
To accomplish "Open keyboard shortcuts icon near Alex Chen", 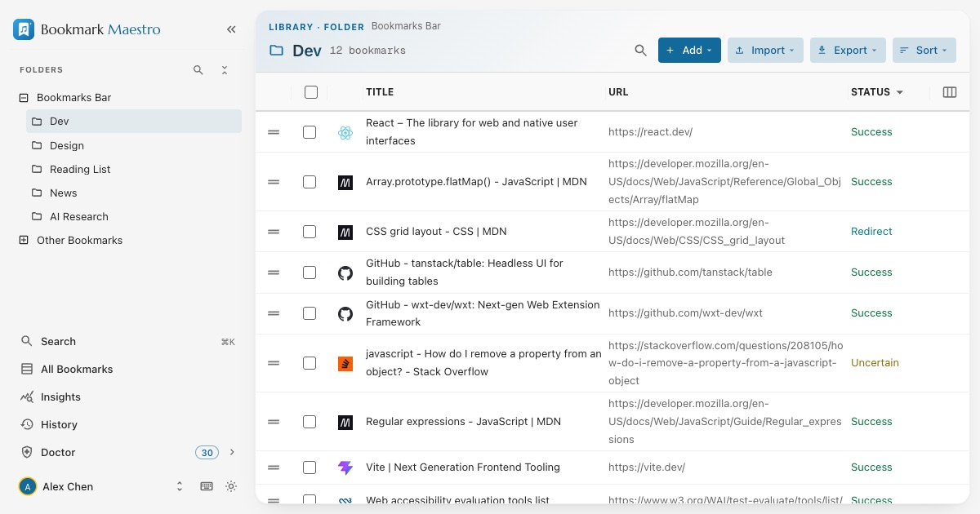I will pyautogui.click(x=207, y=486).
